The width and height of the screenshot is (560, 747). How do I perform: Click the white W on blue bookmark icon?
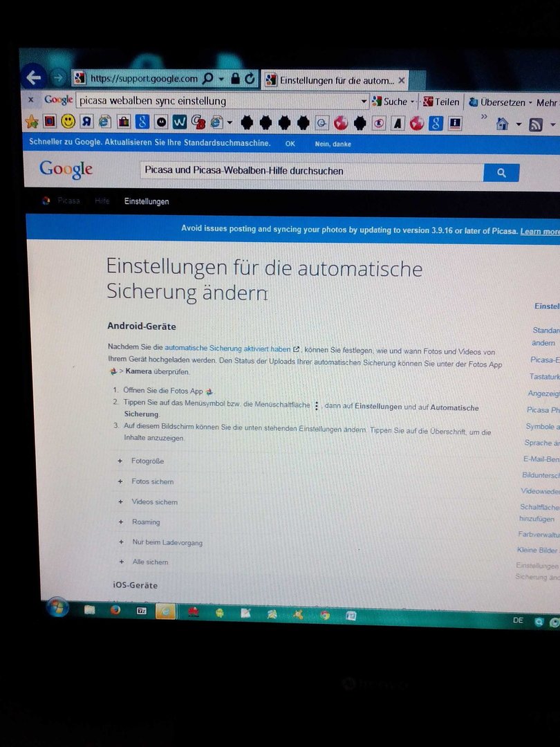(x=180, y=122)
